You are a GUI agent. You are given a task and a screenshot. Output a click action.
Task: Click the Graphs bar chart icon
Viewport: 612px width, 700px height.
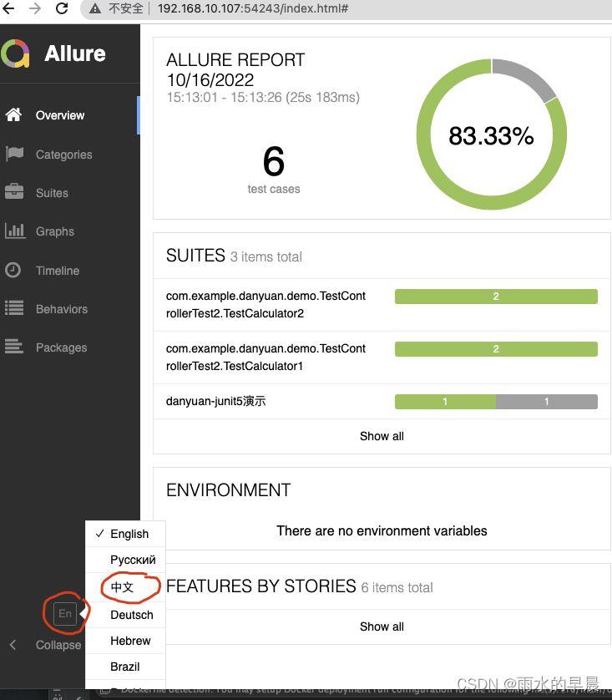pyautogui.click(x=15, y=231)
